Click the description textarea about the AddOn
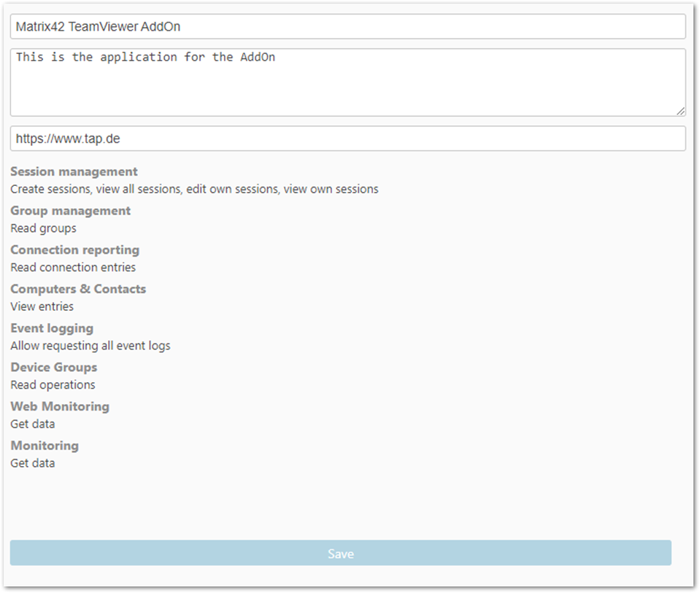 click(x=347, y=82)
